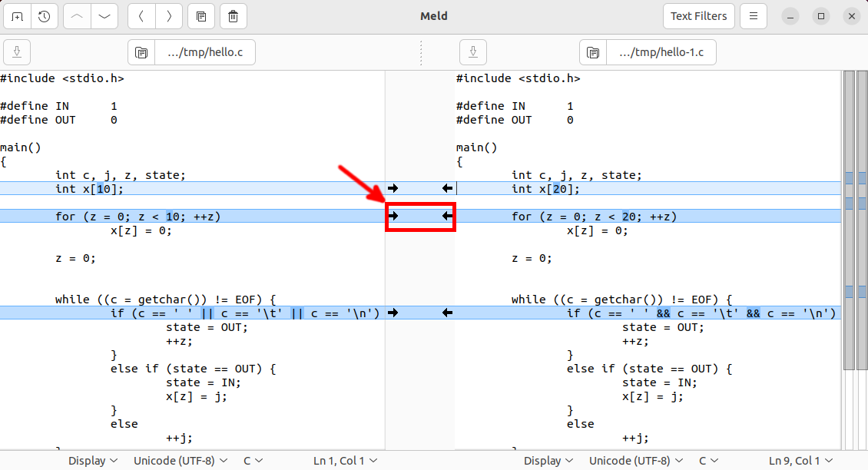Start a new comparison
This screenshot has width=868, height=470.
click(x=17, y=16)
